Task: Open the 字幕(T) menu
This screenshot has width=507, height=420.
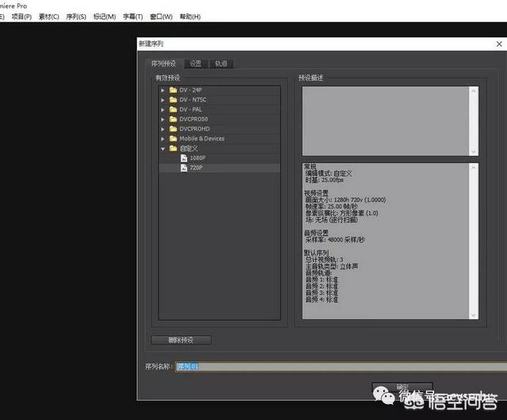Action: click(x=133, y=17)
